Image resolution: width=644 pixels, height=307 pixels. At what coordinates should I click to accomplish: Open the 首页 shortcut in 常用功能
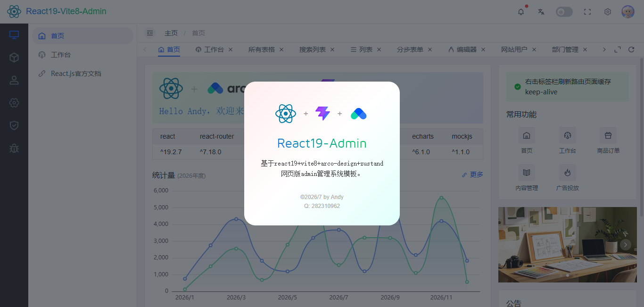(x=527, y=141)
